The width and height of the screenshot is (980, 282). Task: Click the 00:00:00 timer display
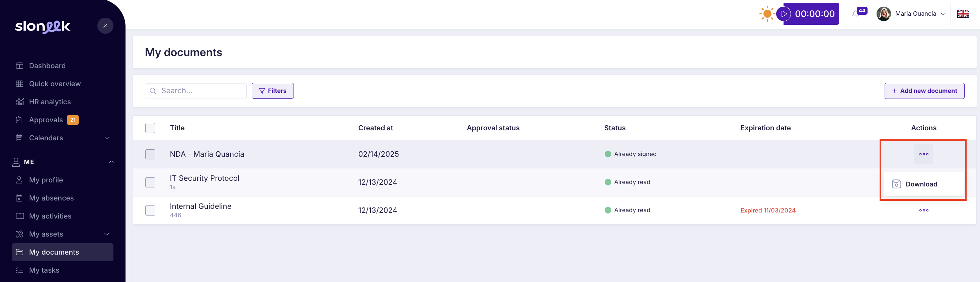pyautogui.click(x=815, y=14)
